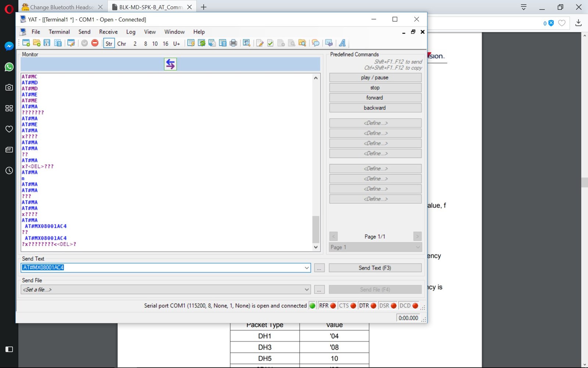Toggle the DTR signal indicator
588x368 pixels.
pyautogui.click(x=367, y=306)
